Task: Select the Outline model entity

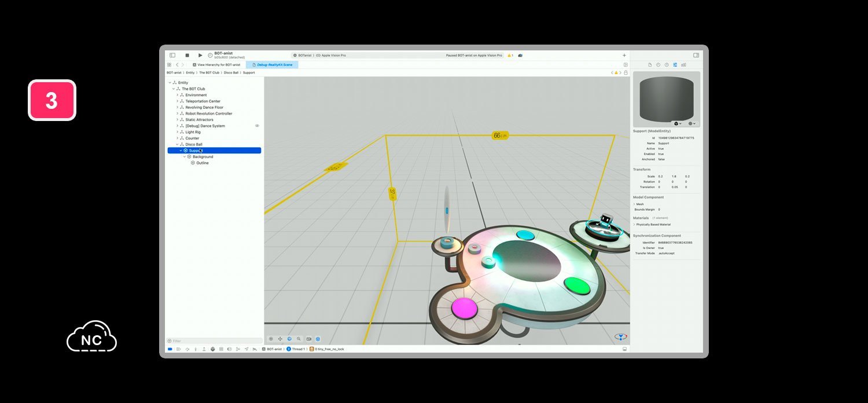Action: pos(214,163)
